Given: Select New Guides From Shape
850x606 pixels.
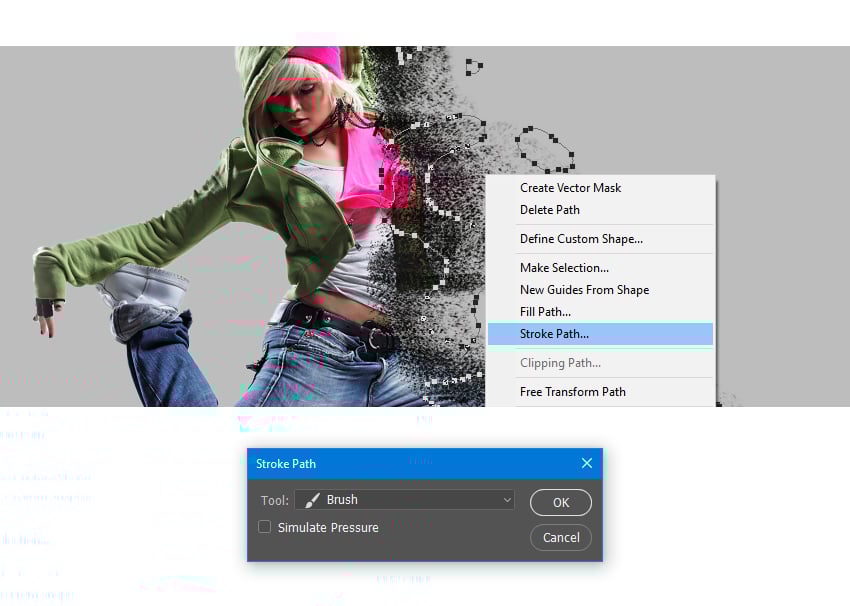Looking at the screenshot, I should click(x=600, y=290).
